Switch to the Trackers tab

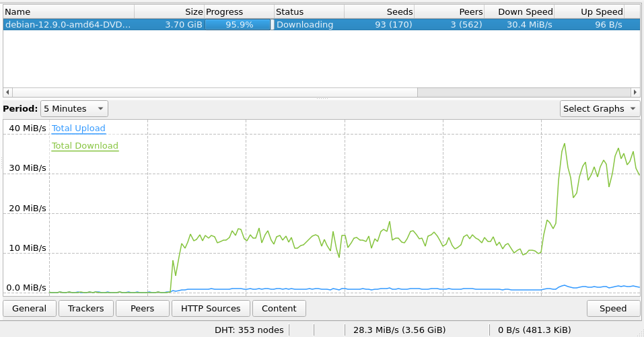click(x=86, y=309)
